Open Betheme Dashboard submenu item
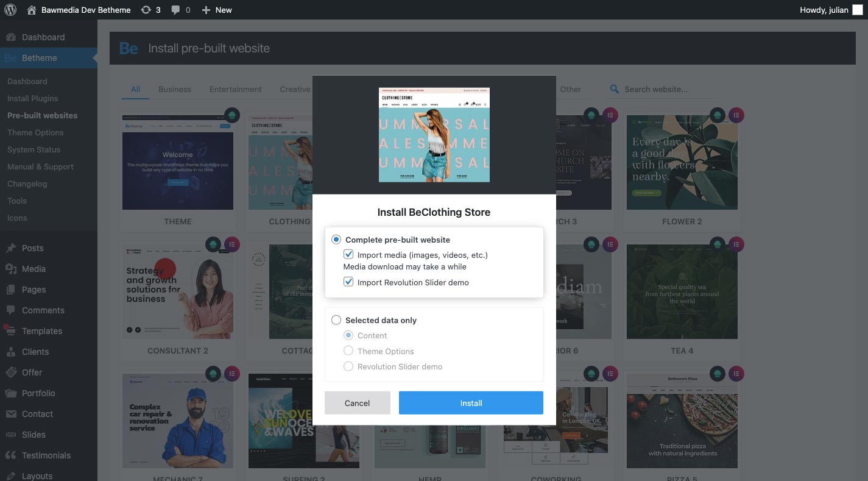Viewport: 868px width, 481px height. (x=27, y=81)
